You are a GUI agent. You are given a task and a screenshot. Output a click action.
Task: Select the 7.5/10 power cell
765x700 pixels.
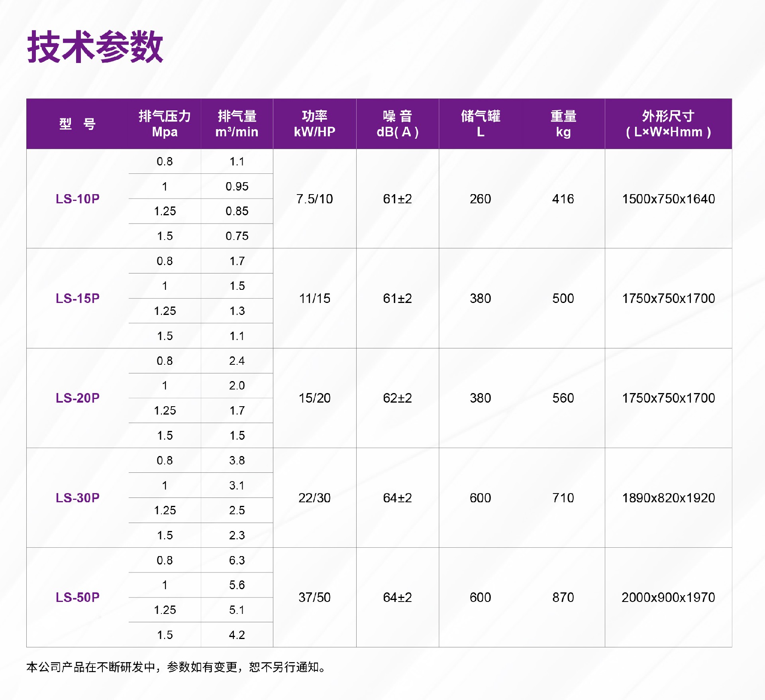click(x=314, y=199)
